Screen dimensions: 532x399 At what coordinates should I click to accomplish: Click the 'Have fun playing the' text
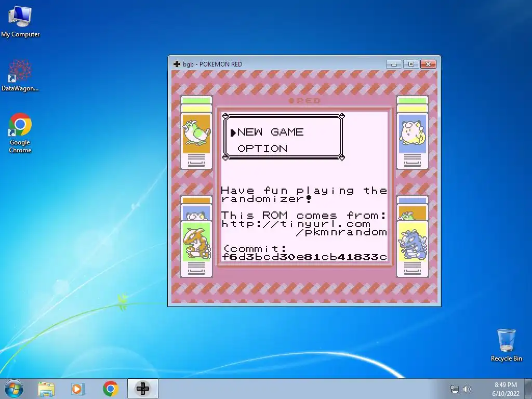pos(304,190)
